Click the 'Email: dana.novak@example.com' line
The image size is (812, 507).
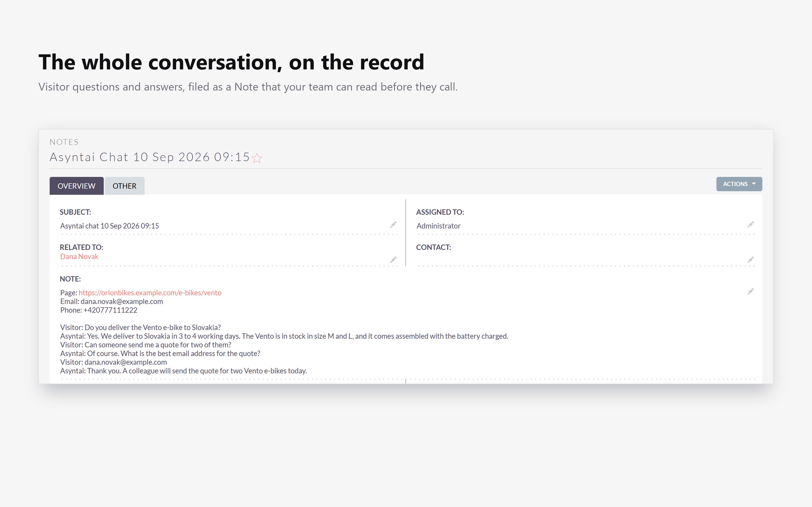pyautogui.click(x=112, y=302)
